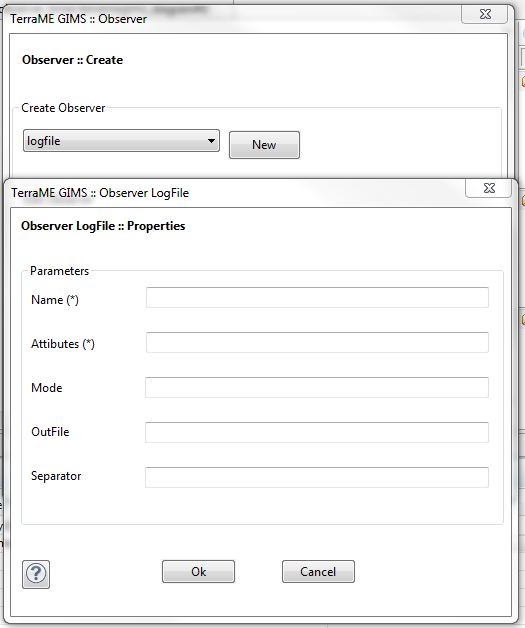Screen dimensions: 525x628
Task: Click the New button to create an observer
Action: click(264, 145)
